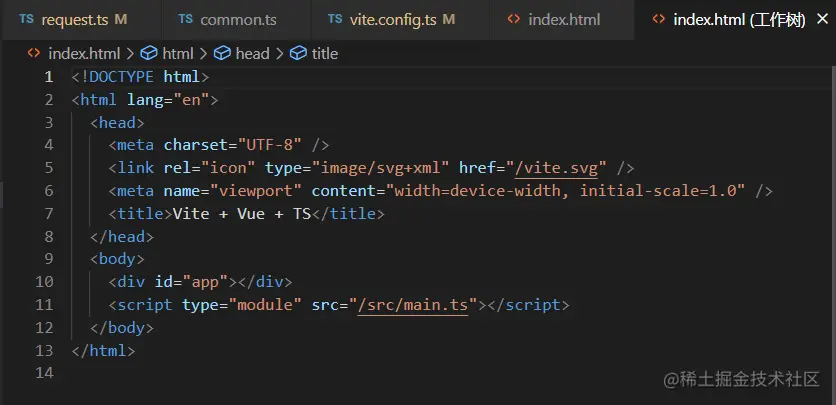Switch to the plain index.html tab
This screenshot has height=405, width=836.
point(561,20)
